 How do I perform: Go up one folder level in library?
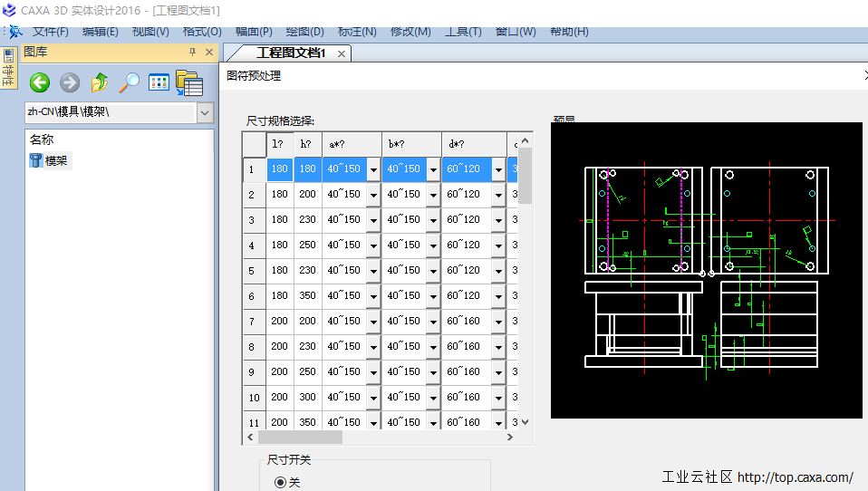[x=100, y=82]
